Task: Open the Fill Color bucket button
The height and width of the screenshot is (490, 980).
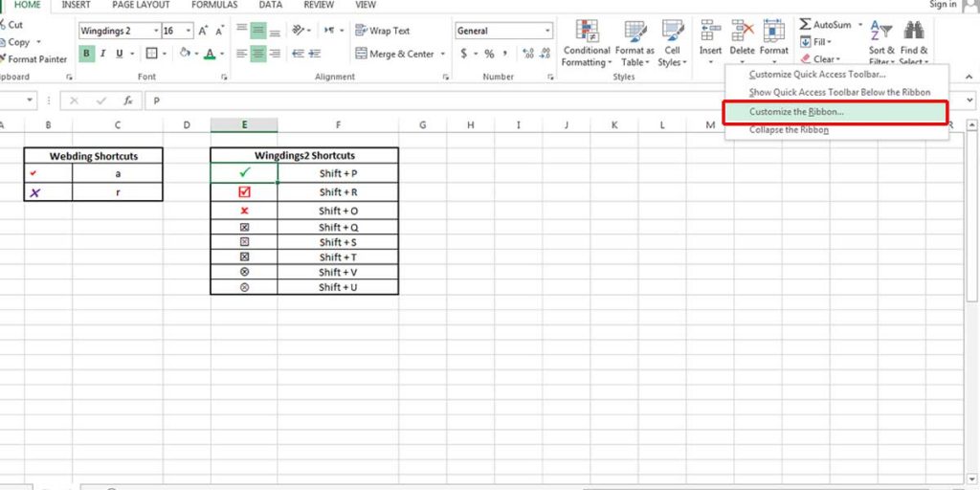Action: pyautogui.click(x=185, y=54)
